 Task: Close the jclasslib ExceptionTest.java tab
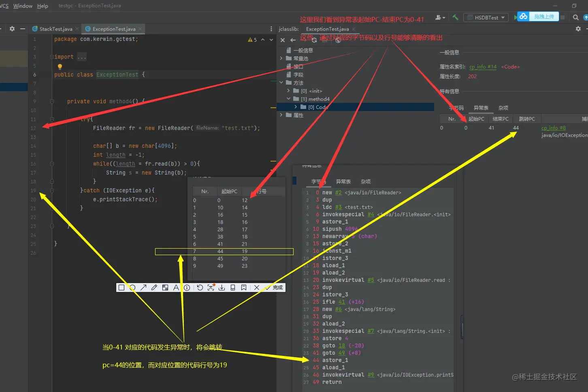pyautogui.click(x=353, y=29)
